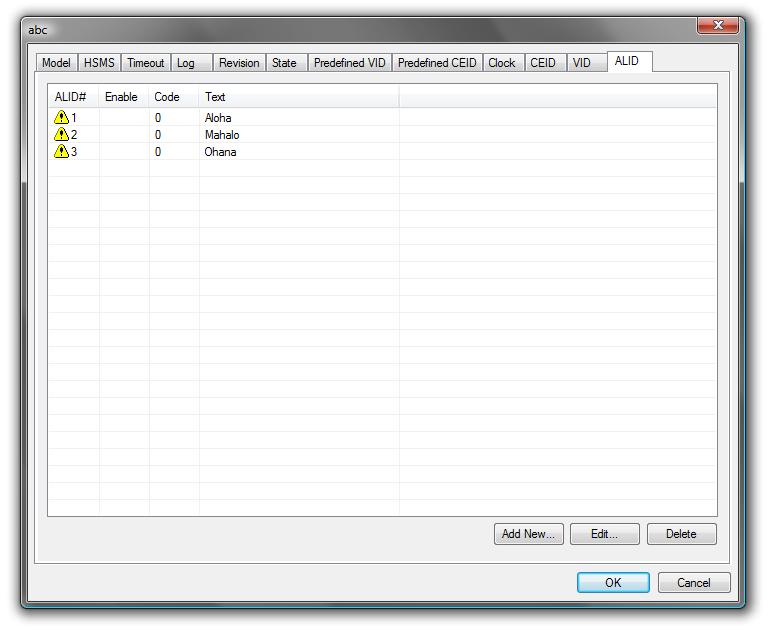Close the abc dialog window
This screenshot has width=773, height=632.
[x=718, y=25]
